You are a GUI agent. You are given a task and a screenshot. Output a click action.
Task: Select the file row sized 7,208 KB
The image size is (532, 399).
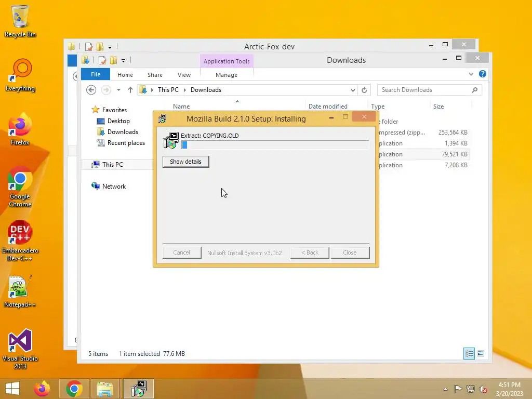tap(424, 165)
